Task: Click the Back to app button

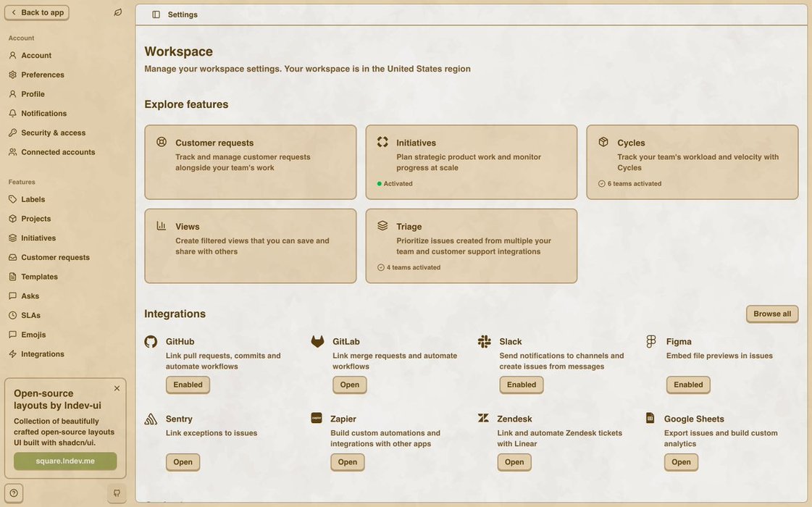Action: pyautogui.click(x=37, y=12)
